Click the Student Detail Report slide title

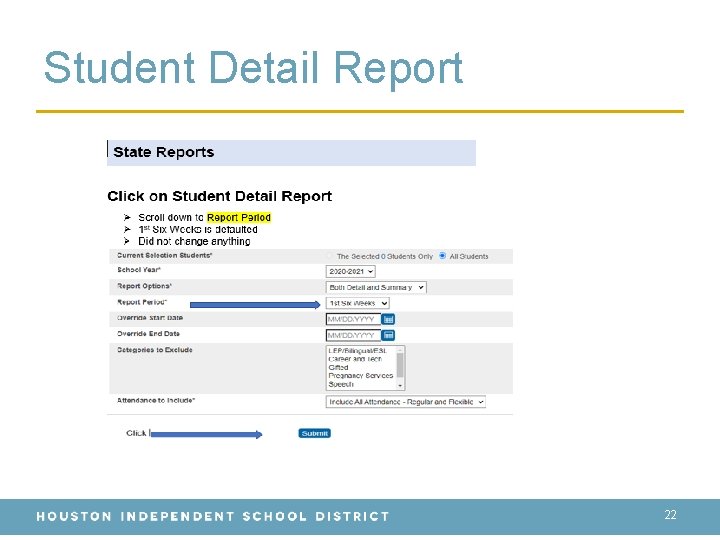coord(253,68)
